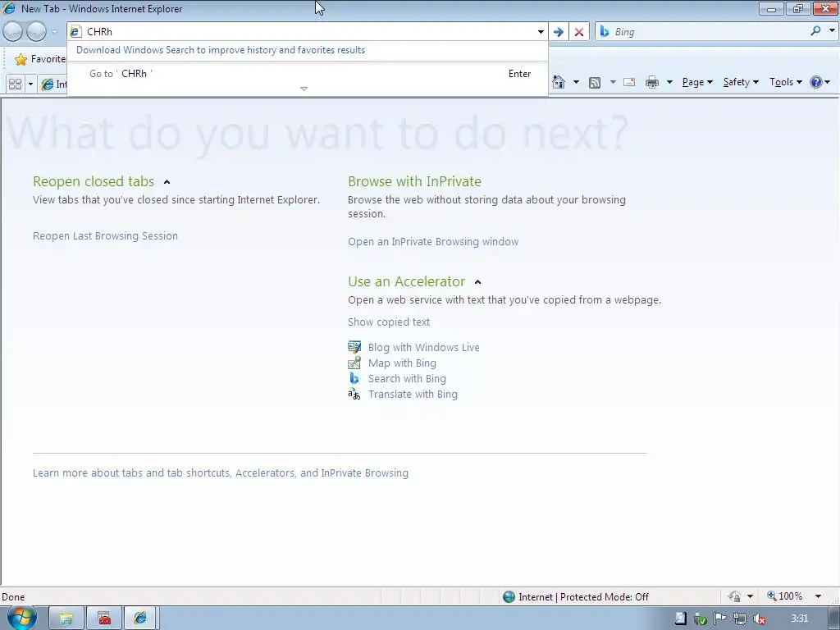Click the network tray icon
This screenshot has height=630, width=840.
[x=739, y=619]
